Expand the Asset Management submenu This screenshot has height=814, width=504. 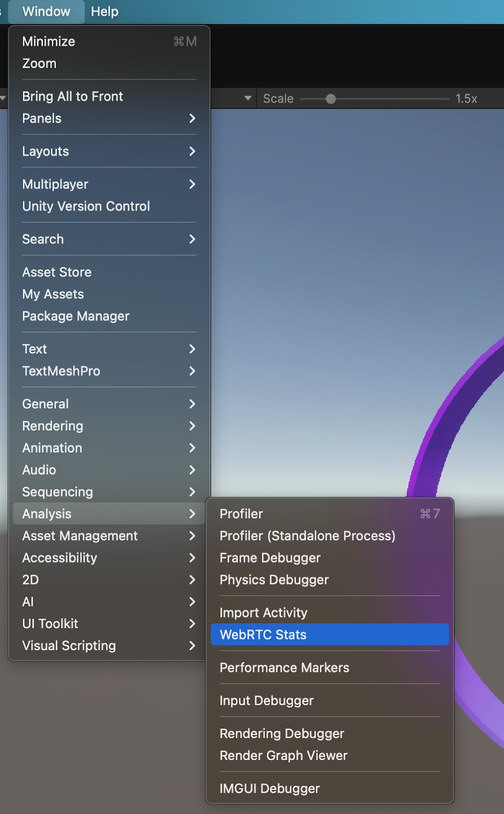[109, 536]
